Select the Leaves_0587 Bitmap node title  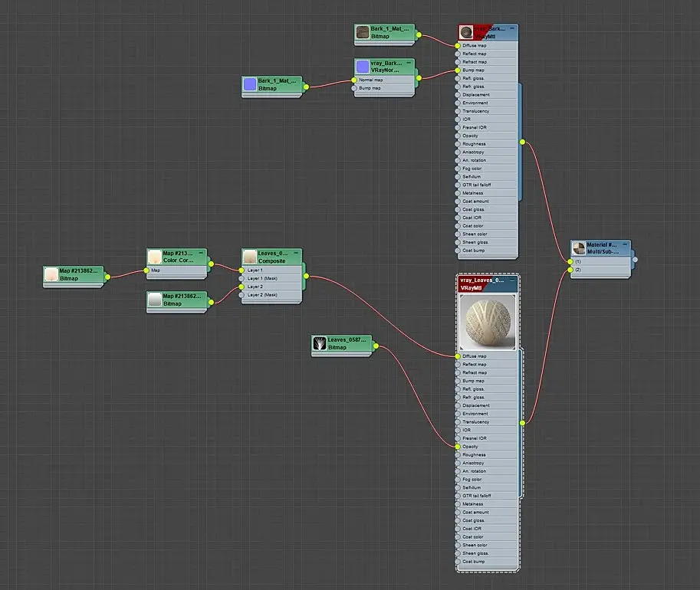[347, 343]
